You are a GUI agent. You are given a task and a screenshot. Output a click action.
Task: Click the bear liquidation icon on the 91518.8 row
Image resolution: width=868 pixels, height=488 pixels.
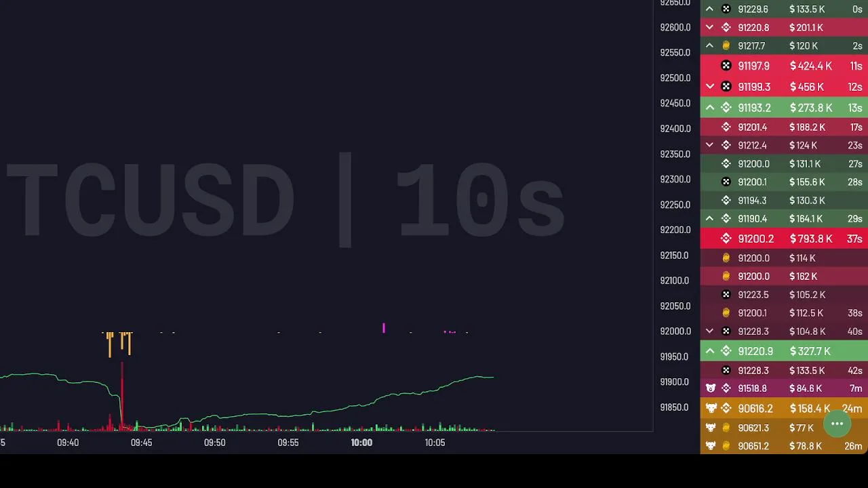pyautogui.click(x=711, y=388)
